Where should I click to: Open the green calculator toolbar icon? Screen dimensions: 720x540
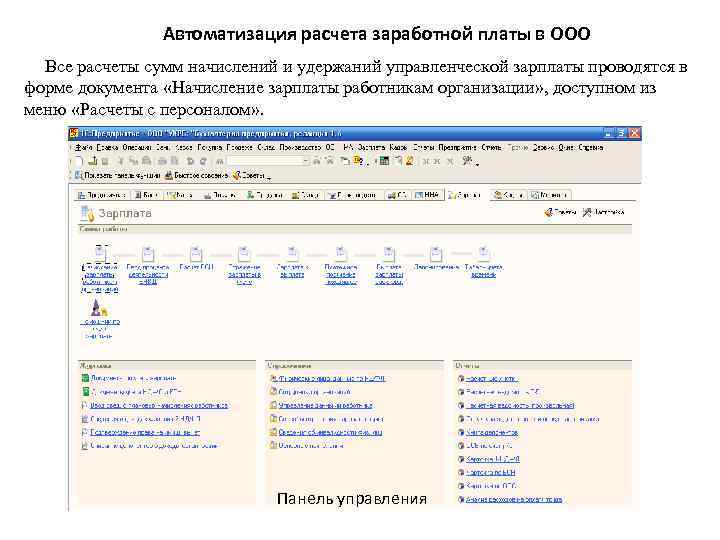click(x=384, y=161)
